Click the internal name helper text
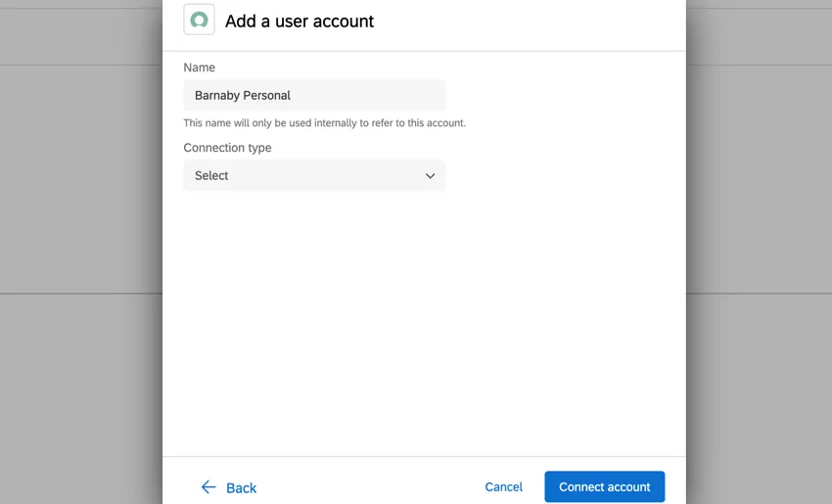 coord(324,123)
